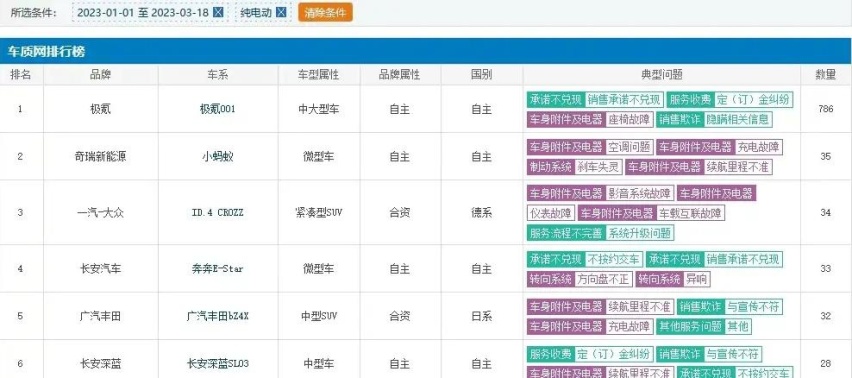Select the 空调问题 tag
This screenshot has width=852, height=378.
(x=629, y=147)
